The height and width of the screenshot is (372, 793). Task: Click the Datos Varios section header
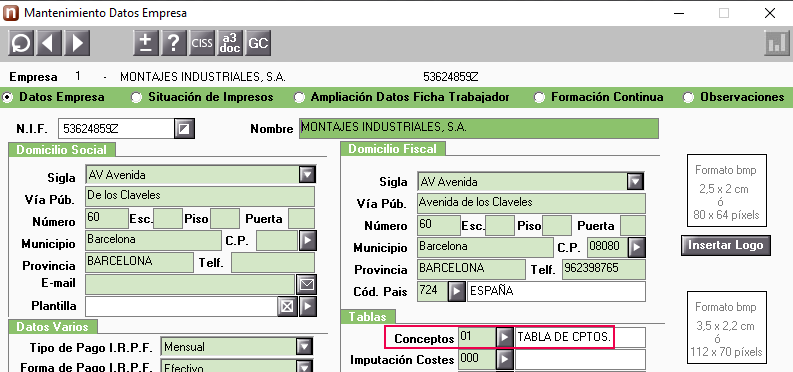click(x=53, y=327)
